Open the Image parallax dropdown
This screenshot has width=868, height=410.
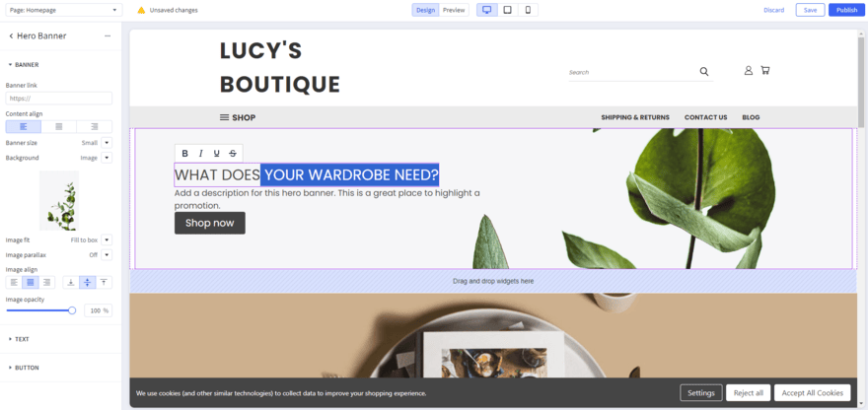[107, 255]
